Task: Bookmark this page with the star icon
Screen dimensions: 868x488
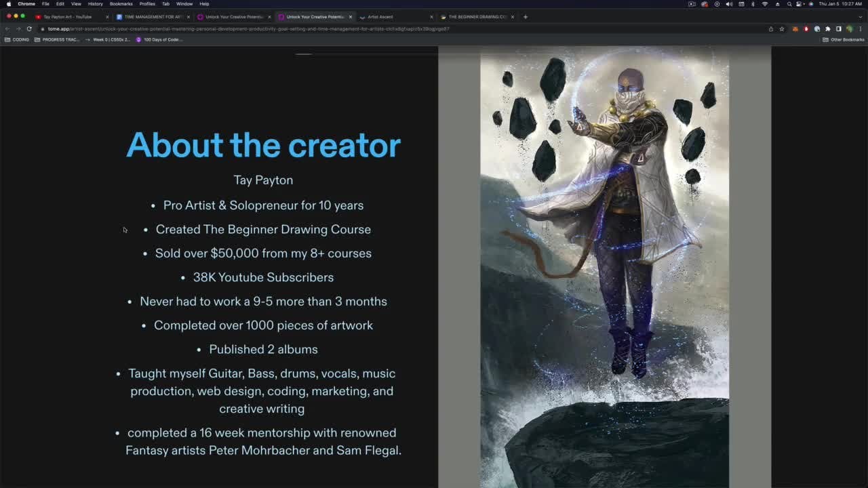Action: [x=781, y=28]
